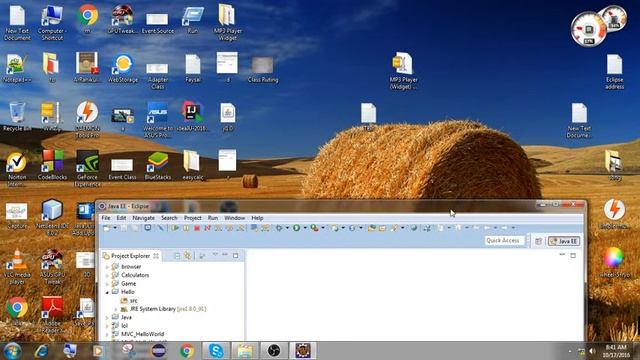Click the OBS taskbar icon
This screenshot has width=640, height=360.
(273, 351)
